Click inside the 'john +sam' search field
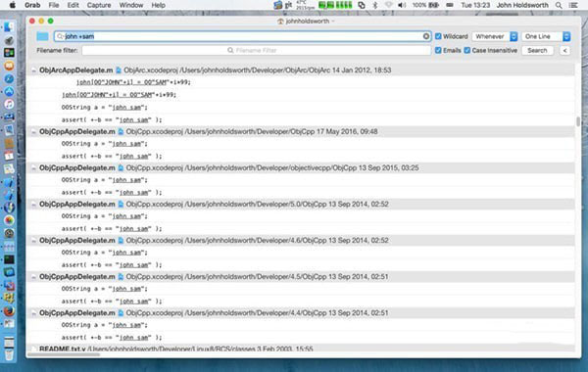 point(242,36)
